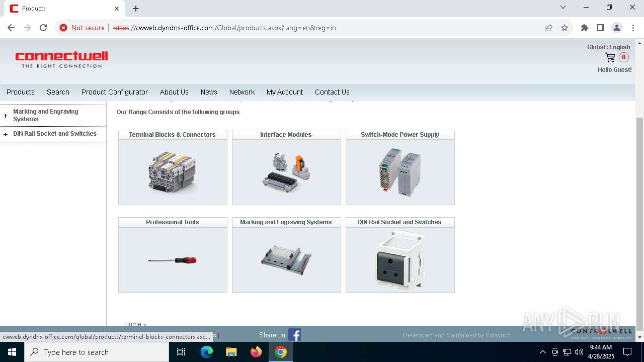Click taskbar clock 9:44 AM
The width and height of the screenshot is (644, 362).
click(601, 347)
